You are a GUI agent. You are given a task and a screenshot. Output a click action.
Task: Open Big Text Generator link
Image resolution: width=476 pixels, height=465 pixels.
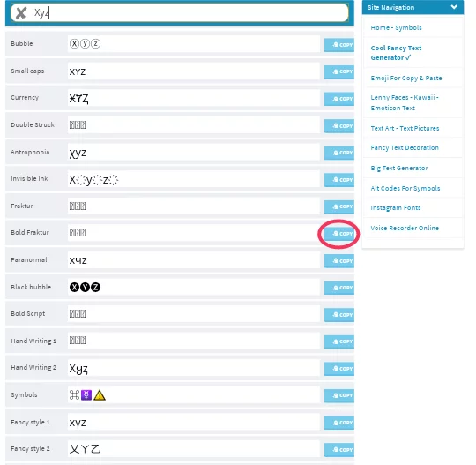[x=399, y=168]
